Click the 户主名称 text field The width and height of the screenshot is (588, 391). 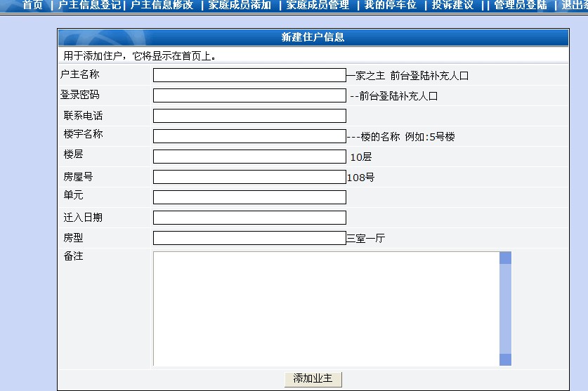pos(249,75)
